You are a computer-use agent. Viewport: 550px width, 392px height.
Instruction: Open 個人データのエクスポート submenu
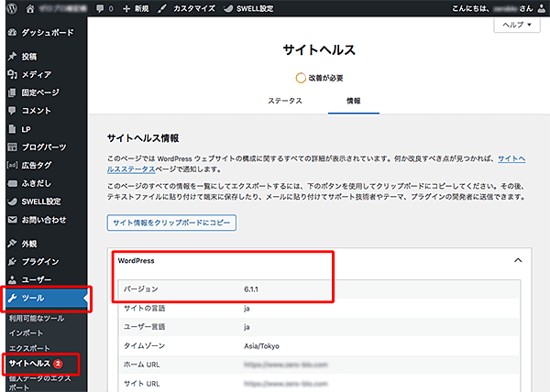tap(39, 383)
